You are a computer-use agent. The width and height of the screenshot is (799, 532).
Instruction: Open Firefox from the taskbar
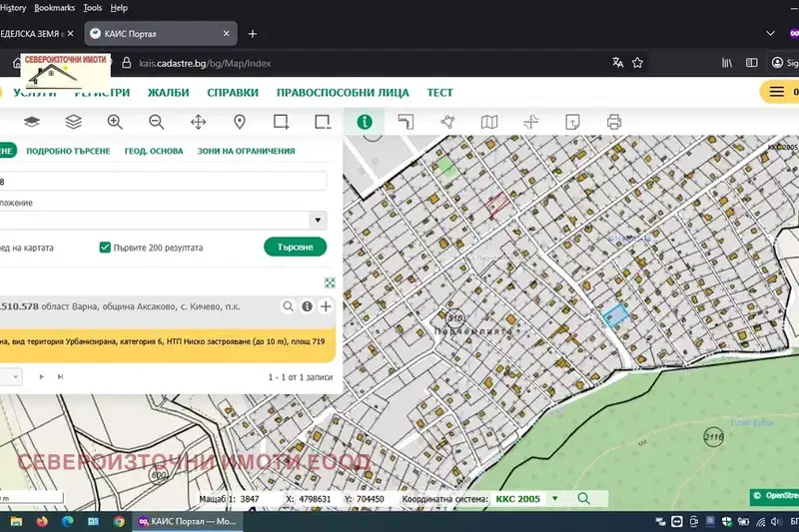42,521
